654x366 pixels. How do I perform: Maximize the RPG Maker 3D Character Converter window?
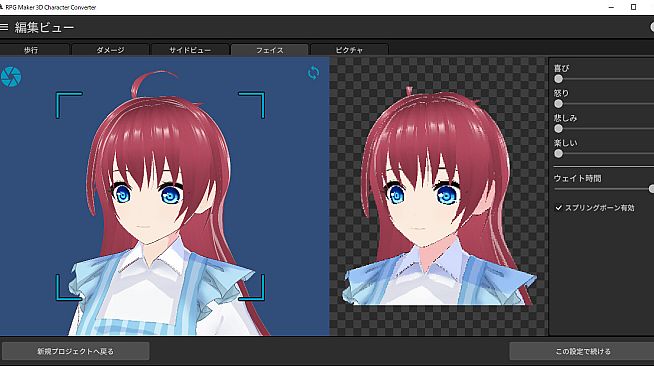click(x=633, y=7)
